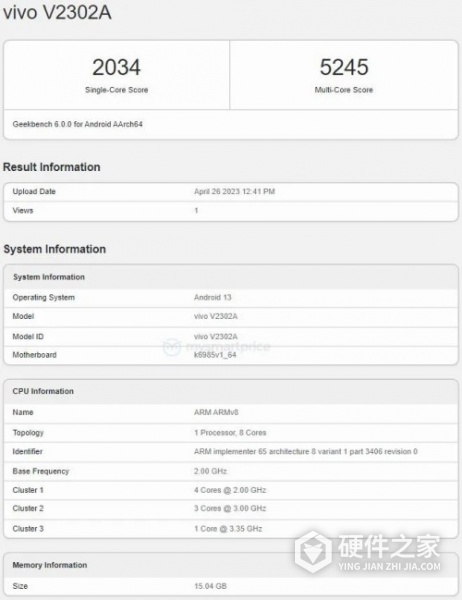Select the ARM implementer 65 identifier string
The width and height of the screenshot is (462, 600).
coord(306,452)
